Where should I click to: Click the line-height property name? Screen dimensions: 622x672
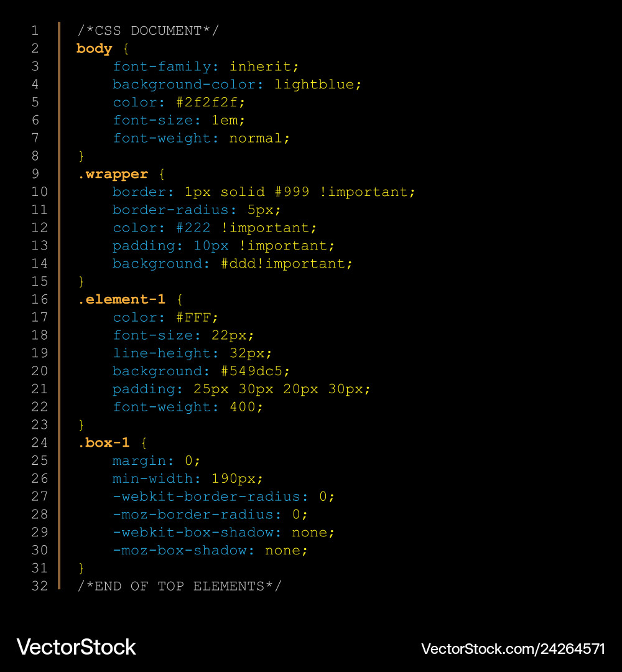coord(162,353)
